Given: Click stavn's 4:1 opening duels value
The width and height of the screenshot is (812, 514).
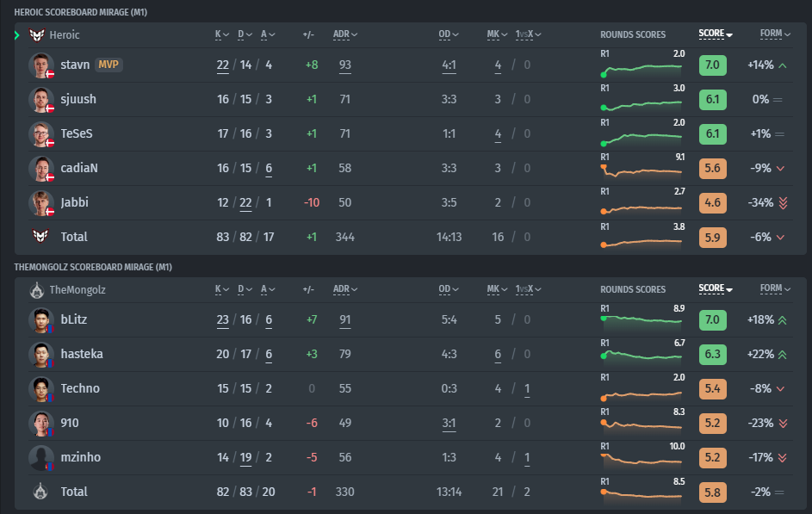Looking at the screenshot, I should click(x=449, y=65).
